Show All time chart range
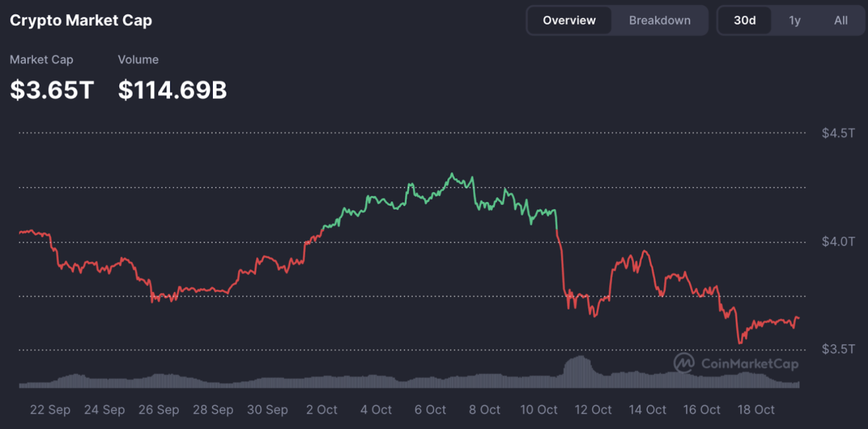The image size is (868, 429). coord(841,21)
